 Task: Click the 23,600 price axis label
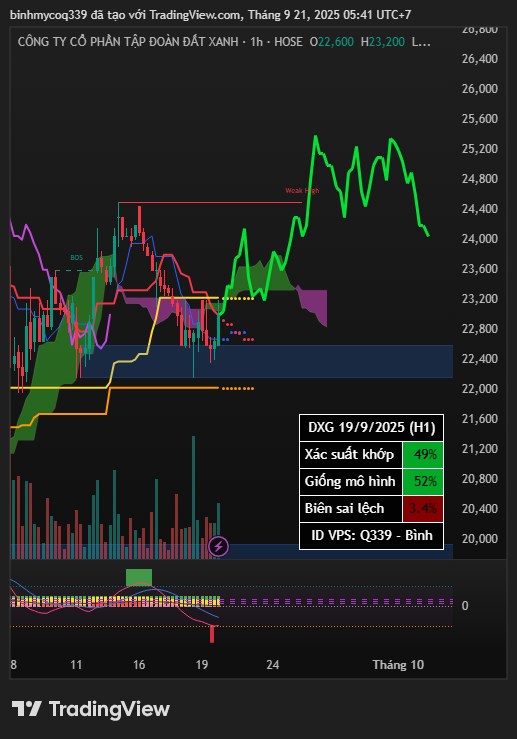479,269
